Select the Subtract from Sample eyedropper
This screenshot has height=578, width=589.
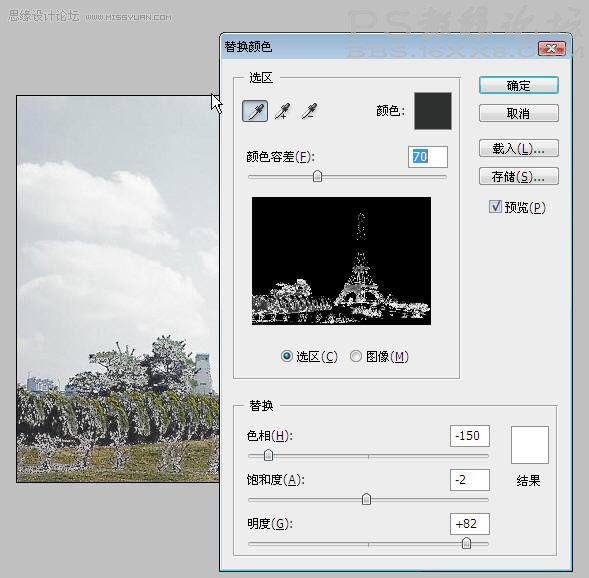click(x=310, y=111)
